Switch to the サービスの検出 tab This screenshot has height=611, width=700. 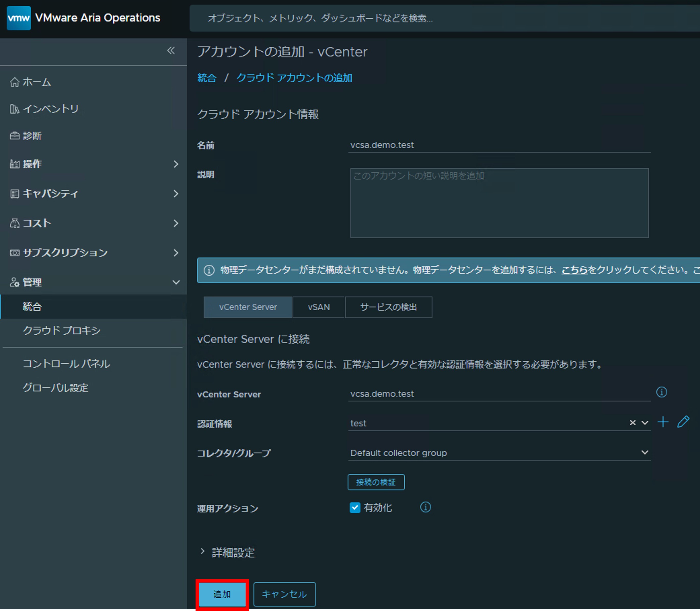point(389,307)
